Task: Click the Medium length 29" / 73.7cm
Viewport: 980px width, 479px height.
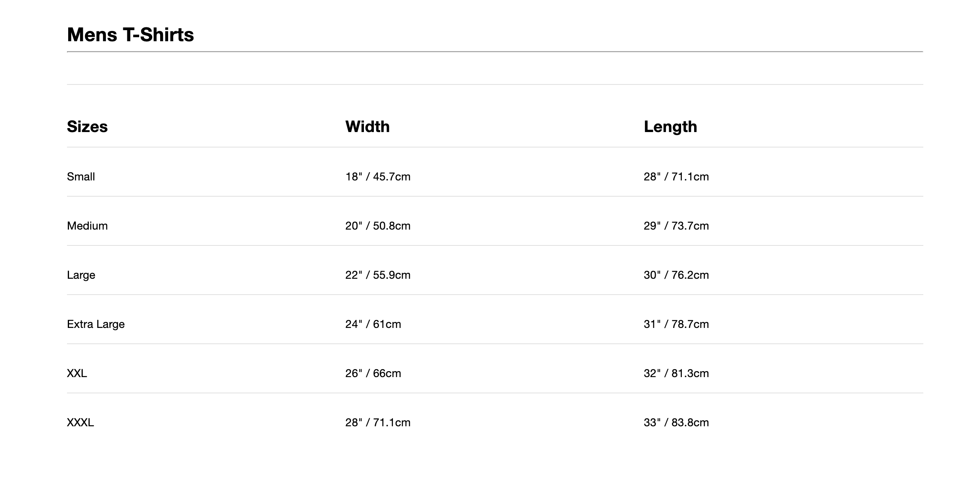Action: pos(676,226)
